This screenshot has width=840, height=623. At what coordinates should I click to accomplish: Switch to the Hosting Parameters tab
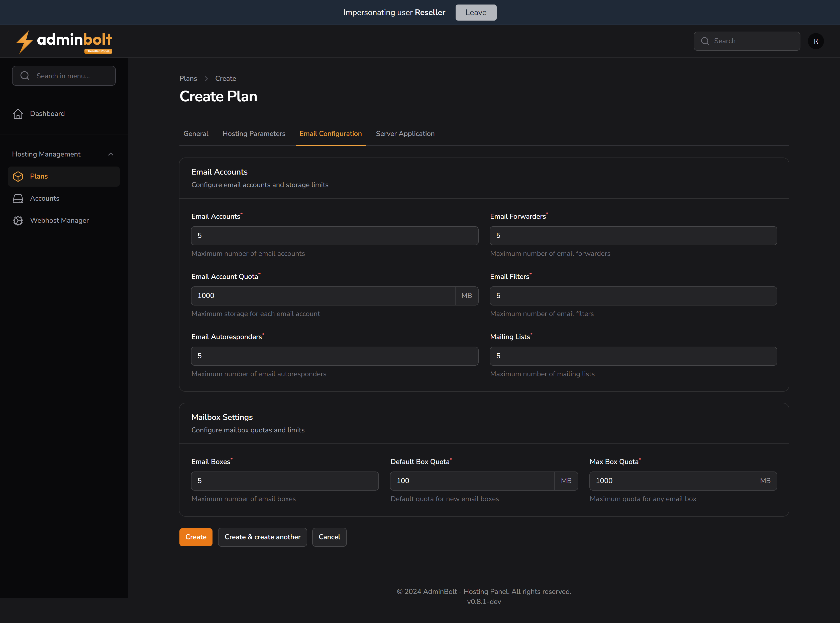click(254, 133)
